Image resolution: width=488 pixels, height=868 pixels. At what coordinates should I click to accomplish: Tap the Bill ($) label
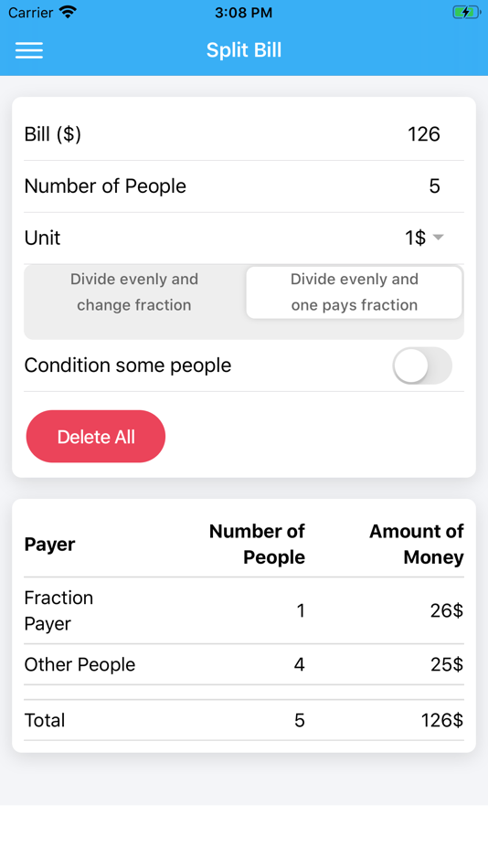(53, 134)
